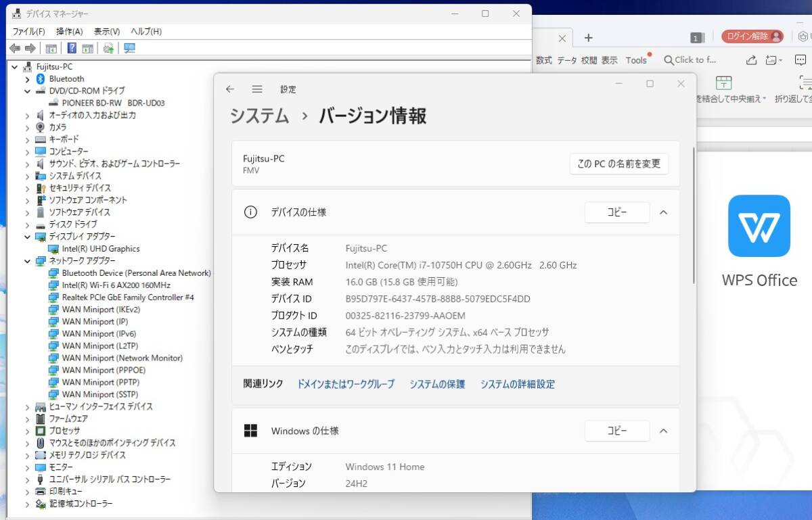Close the current WPS Office document tab

[x=562, y=39]
